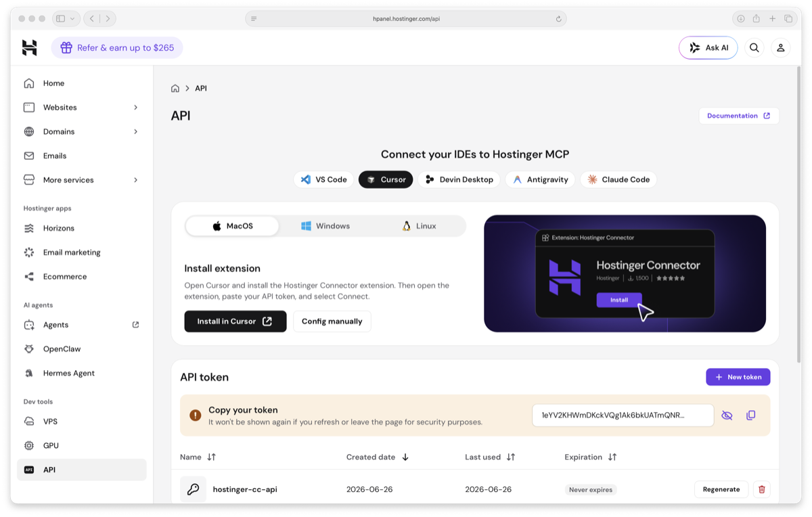This screenshot has width=812, height=517.
Task: Choose the Devin Desktop IDE option
Action: tap(459, 179)
